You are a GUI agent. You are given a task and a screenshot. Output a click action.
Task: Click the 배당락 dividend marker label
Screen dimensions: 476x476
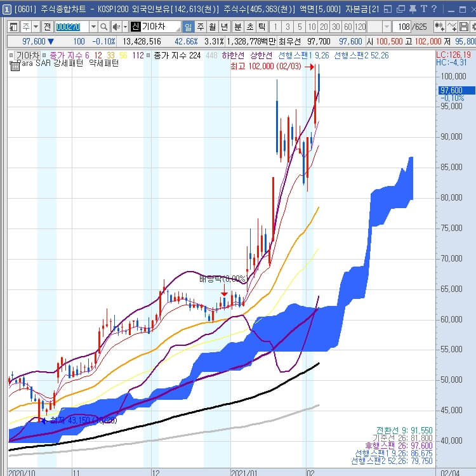click(222, 279)
